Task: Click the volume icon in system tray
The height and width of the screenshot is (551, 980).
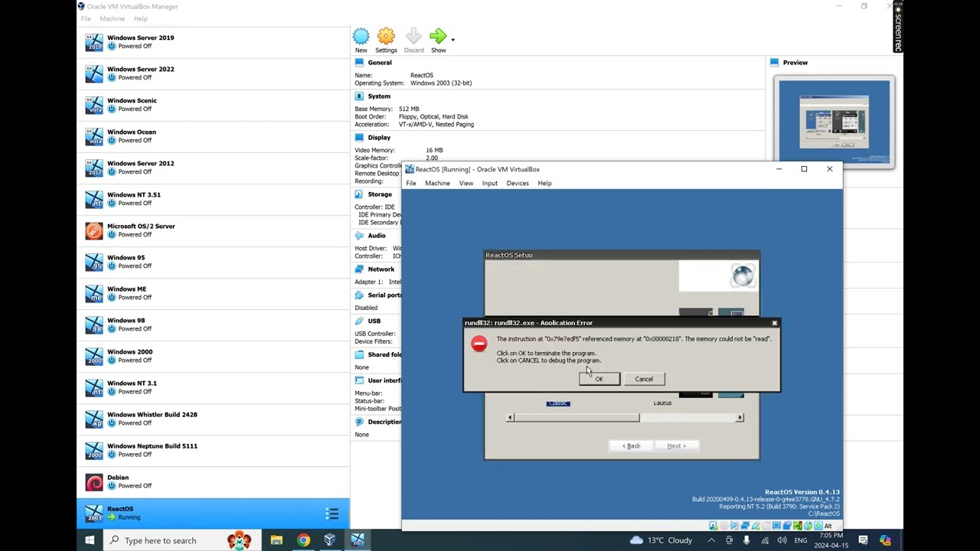Action: click(x=781, y=540)
